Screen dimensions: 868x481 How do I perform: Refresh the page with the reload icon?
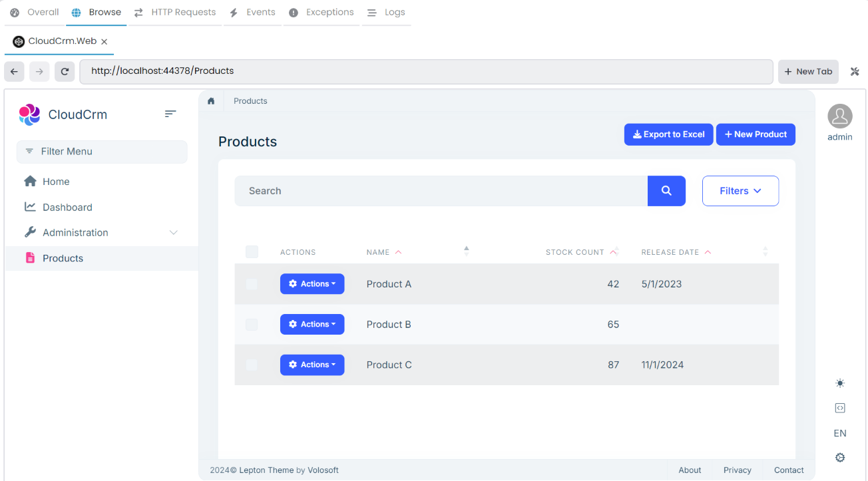[x=65, y=71]
